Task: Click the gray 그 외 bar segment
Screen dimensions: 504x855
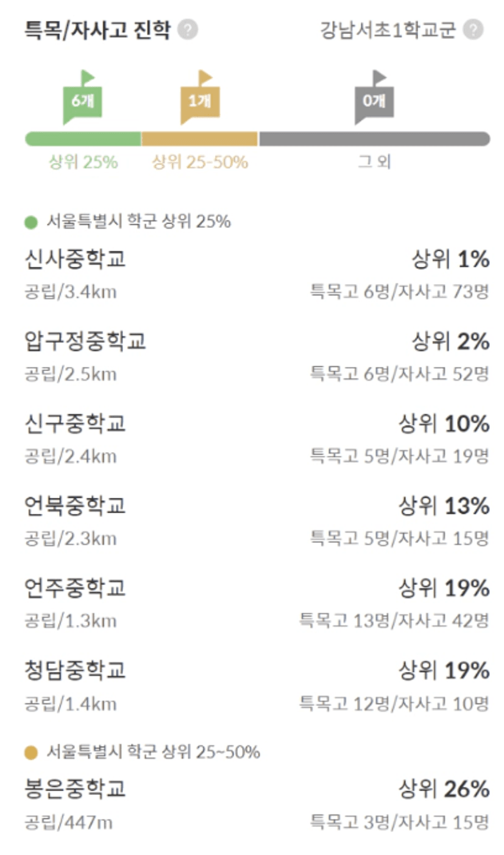Action: click(x=374, y=139)
